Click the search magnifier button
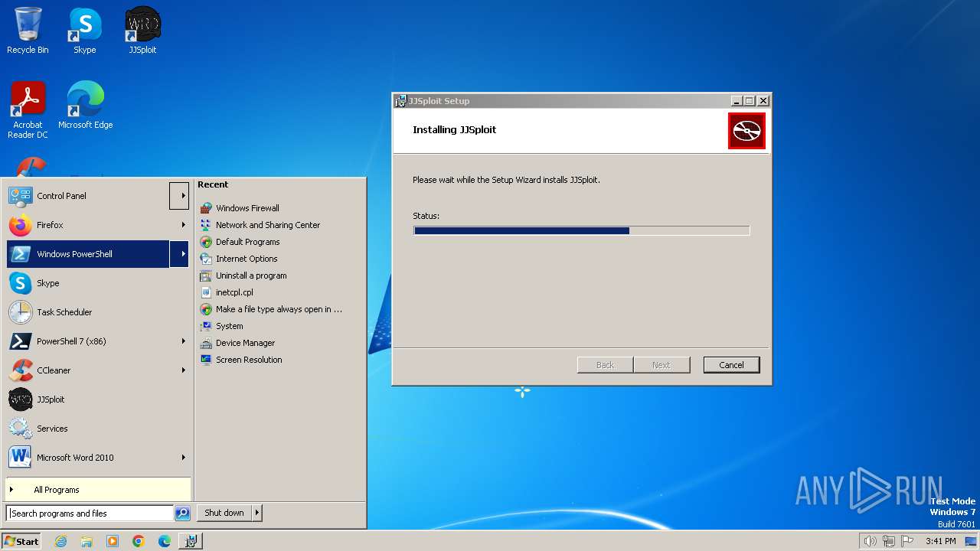 (182, 514)
